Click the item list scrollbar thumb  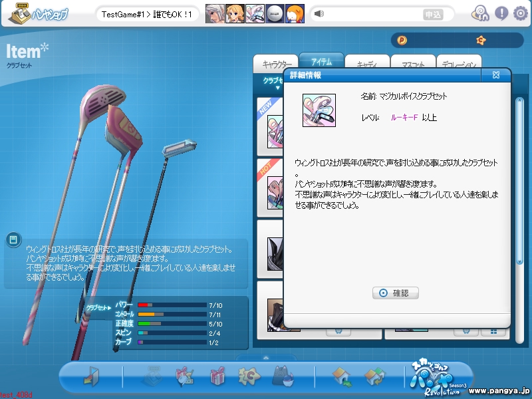(519, 181)
